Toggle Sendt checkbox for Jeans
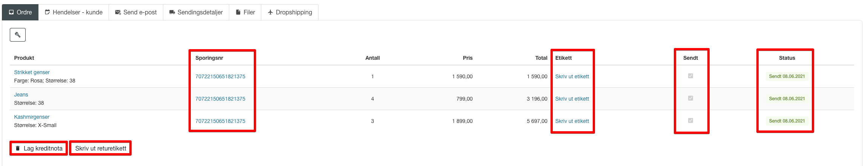868x166 pixels. tap(690, 98)
